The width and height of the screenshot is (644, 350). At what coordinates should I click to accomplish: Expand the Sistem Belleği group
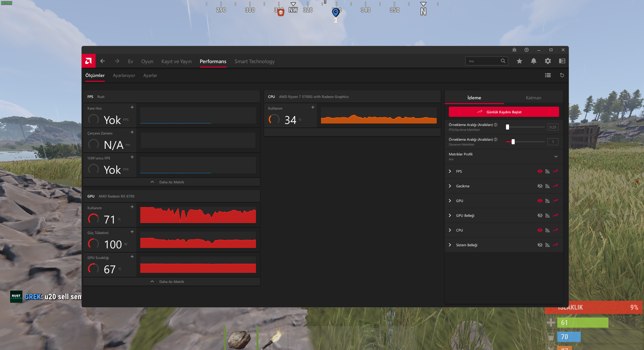point(450,245)
